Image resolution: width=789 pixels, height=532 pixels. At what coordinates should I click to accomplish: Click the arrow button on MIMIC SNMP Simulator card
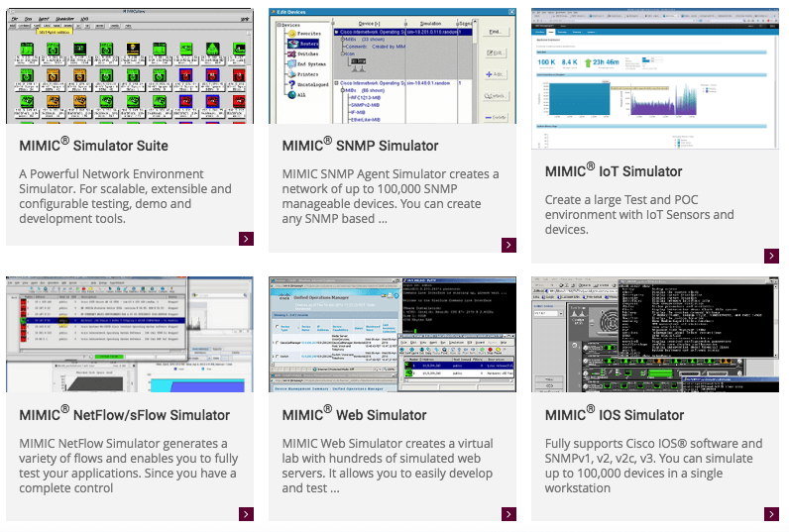click(x=508, y=245)
